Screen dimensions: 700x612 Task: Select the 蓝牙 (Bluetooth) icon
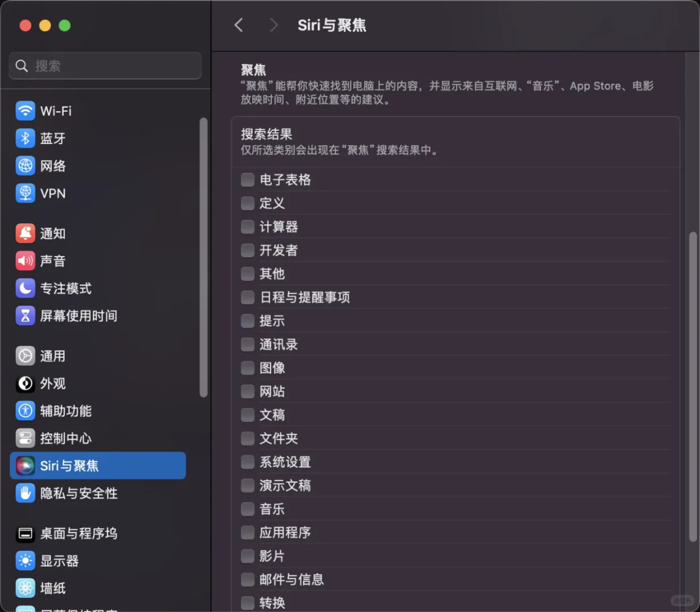25,138
